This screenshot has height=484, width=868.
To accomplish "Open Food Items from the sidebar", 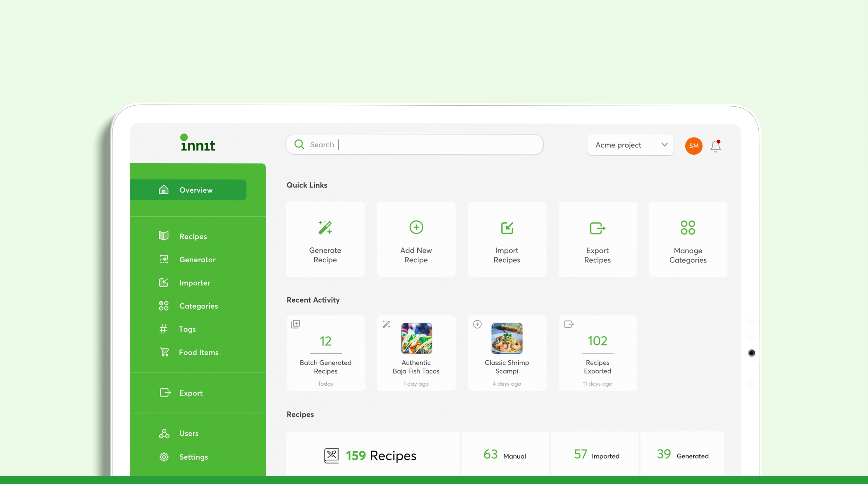I will pos(198,352).
